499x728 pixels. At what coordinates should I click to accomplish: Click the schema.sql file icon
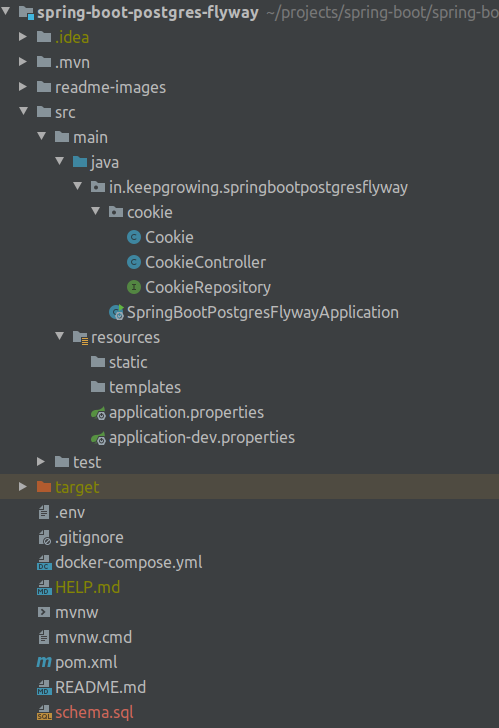pyautogui.click(x=44, y=713)
